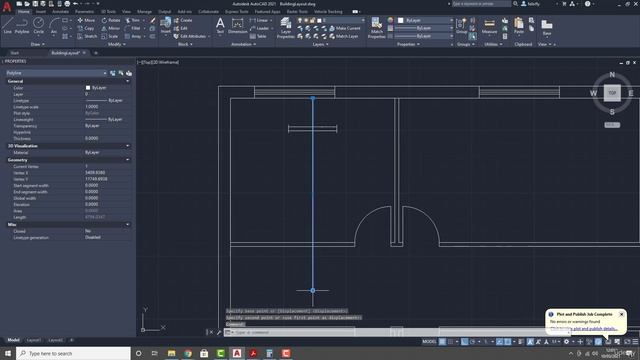Collapse the 3D Visualization section
This screenshot has width=640, height=360.
coord(127,146)
